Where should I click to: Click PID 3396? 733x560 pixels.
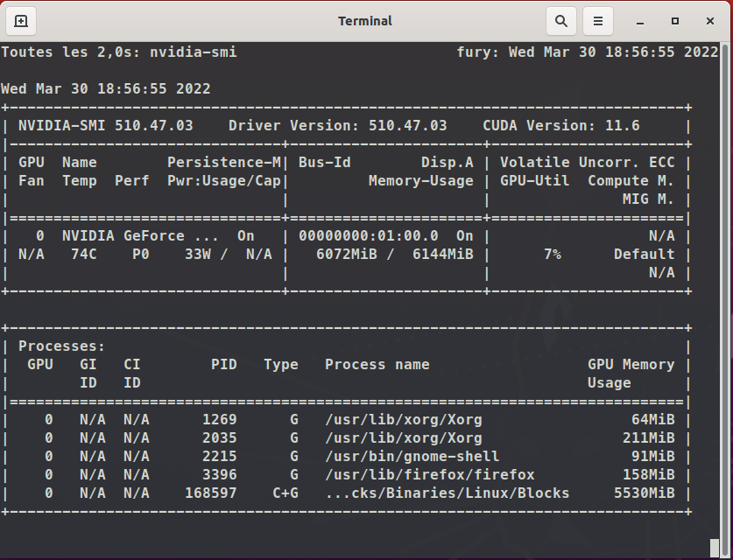pyautogui.click(x=220, y=474)
